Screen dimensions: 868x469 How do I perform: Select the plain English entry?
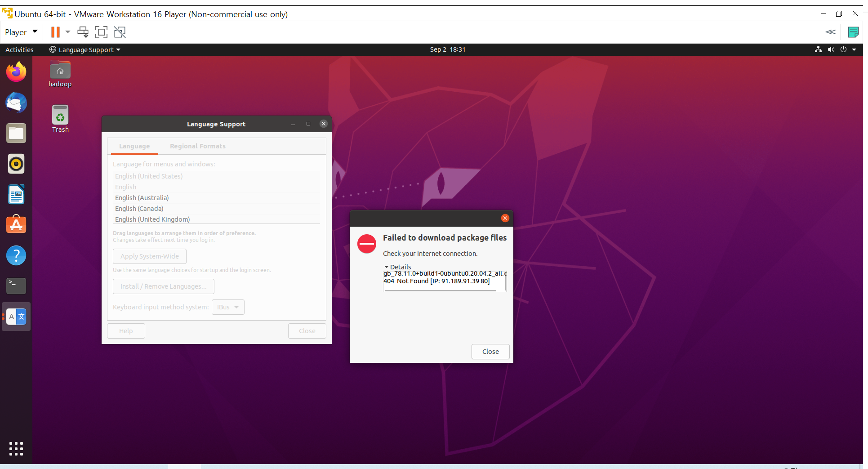217,187
